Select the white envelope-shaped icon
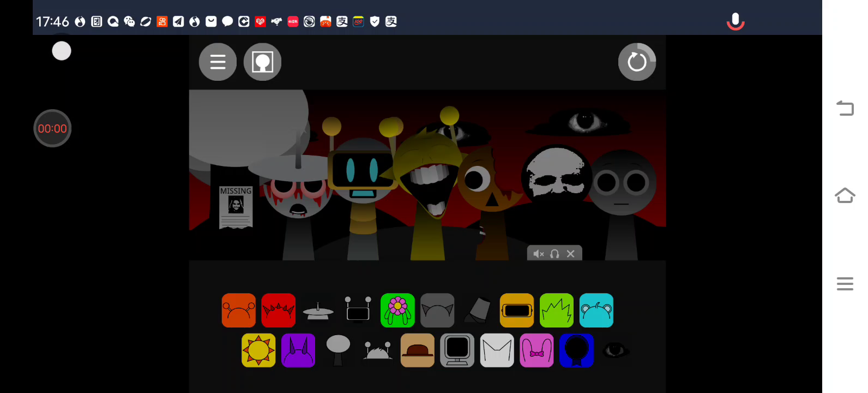The image size is (868, 393). coord(497,350)
